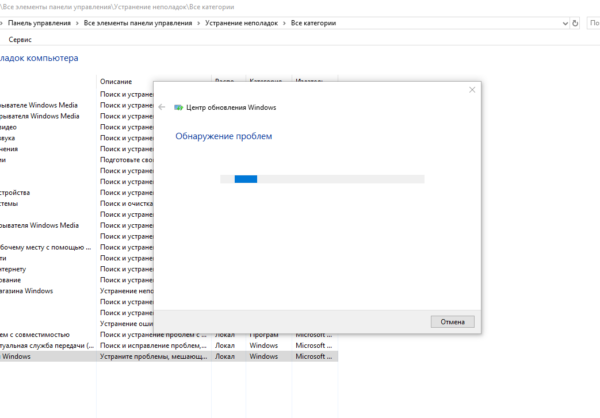The height and width of the screenshot is (418, 600).
Task: Open the address bar history dropdown
Action: [565, 23]
